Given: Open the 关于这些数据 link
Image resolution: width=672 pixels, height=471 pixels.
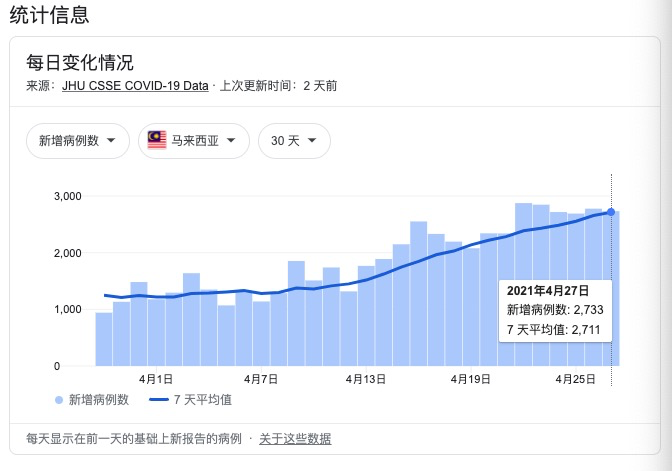Looking at the screenshot, I should pos(295,439).
